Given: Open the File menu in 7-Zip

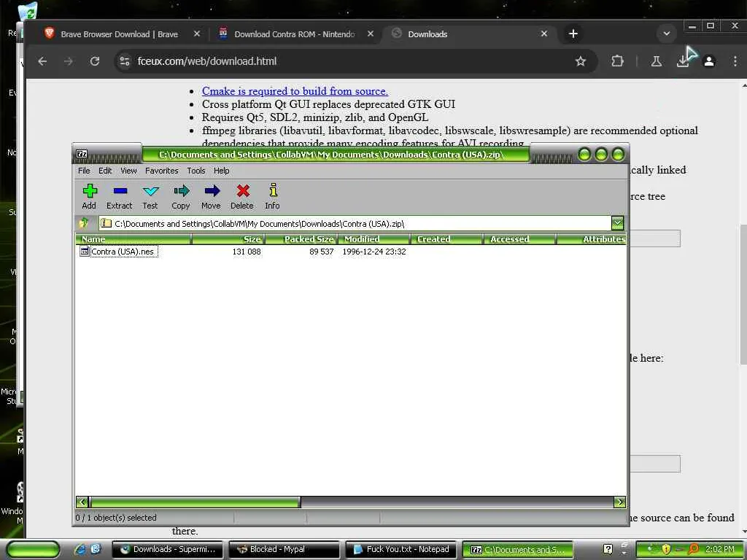Looking at the screenshot, I should point(84,171).
